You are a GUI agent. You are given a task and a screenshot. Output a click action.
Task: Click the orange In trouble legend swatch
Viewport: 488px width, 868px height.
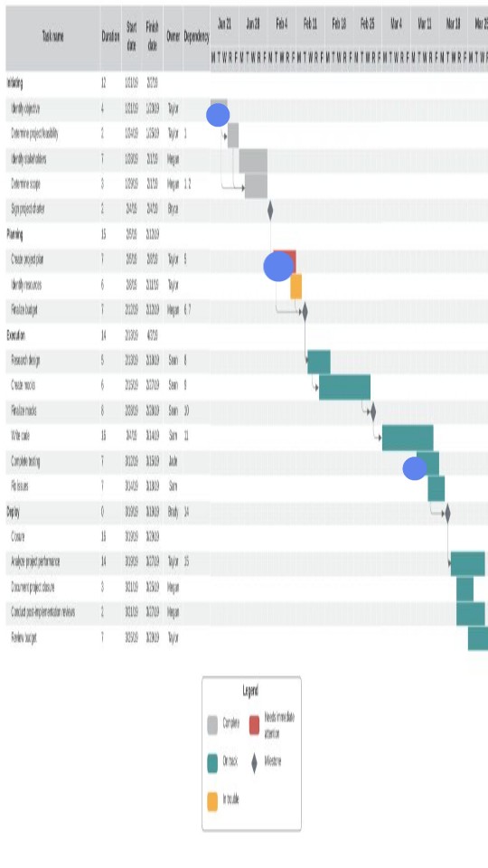tap(212, 801)
